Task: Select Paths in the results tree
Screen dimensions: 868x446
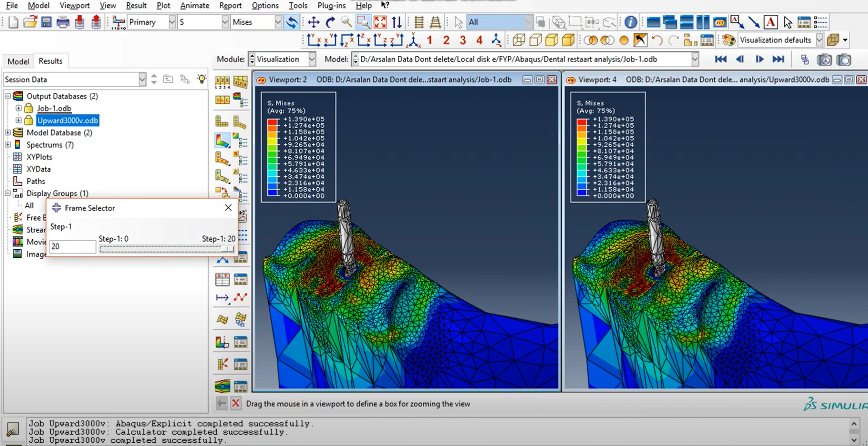Action: (35, 181)
